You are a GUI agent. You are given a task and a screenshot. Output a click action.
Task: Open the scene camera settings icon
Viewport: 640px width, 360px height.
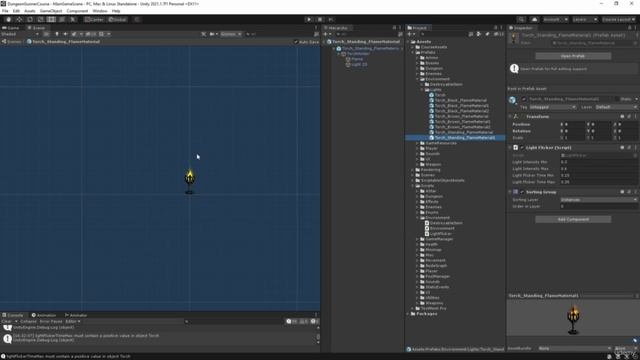point(213,34)
